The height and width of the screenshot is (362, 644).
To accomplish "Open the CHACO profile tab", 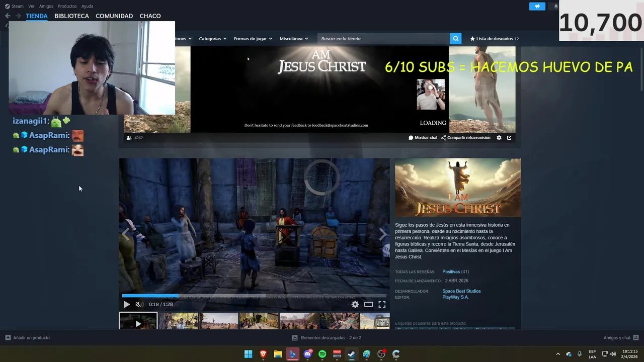I will coord(150,16).
